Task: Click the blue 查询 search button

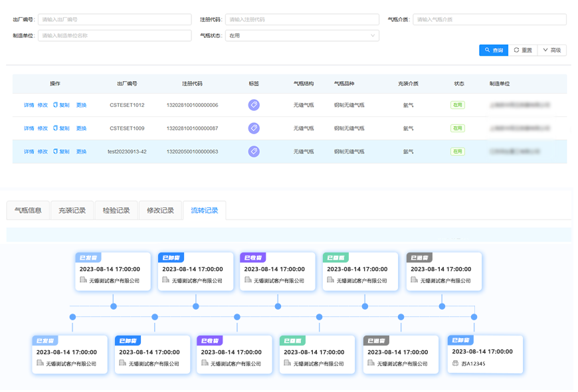Action: point(493,50)
